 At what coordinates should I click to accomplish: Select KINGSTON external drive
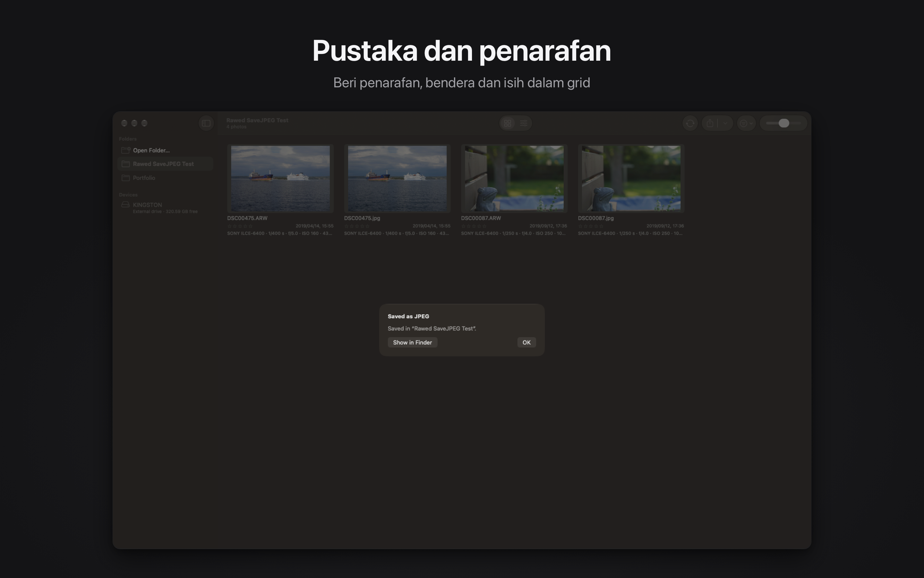[x=165, y=207]
